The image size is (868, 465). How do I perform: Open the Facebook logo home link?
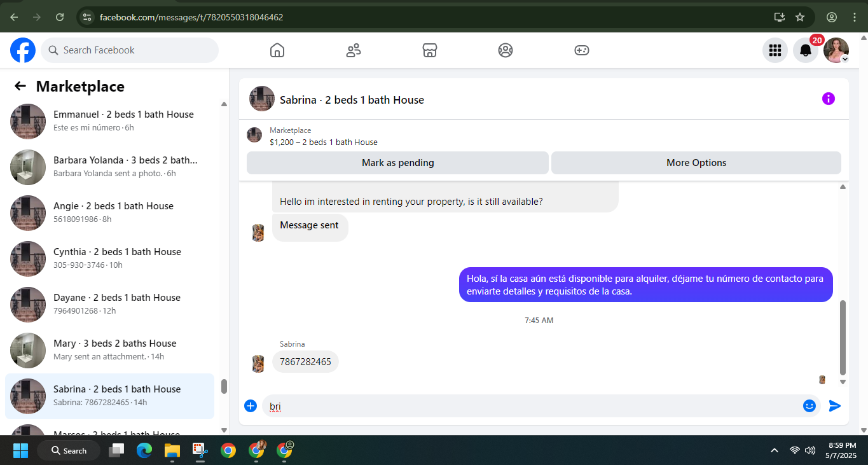click(x=23, y=50)
